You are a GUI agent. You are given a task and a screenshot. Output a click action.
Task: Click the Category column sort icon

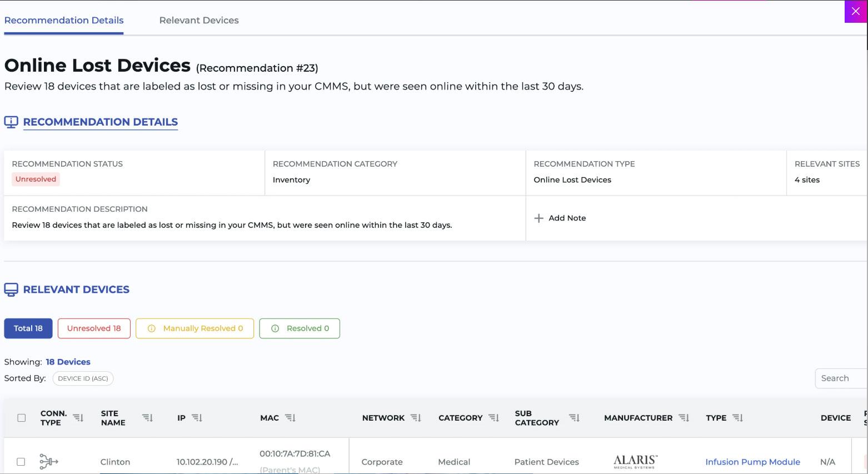(493, 418)
